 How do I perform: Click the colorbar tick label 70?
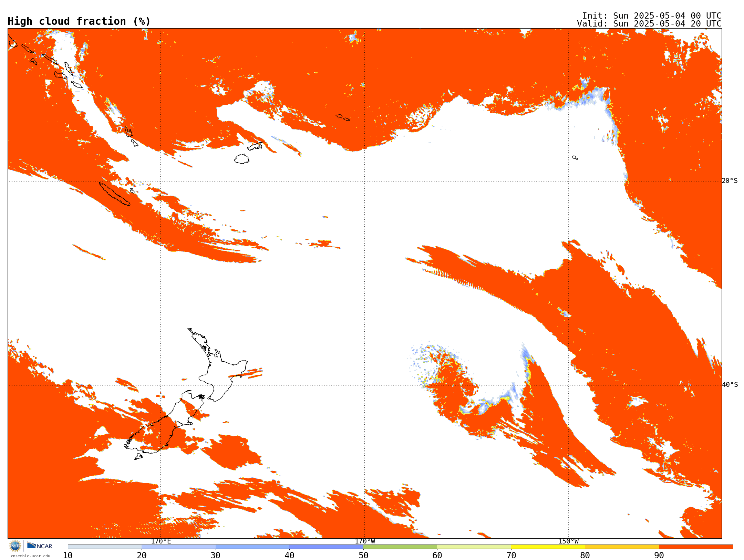[x=511, y=556]
